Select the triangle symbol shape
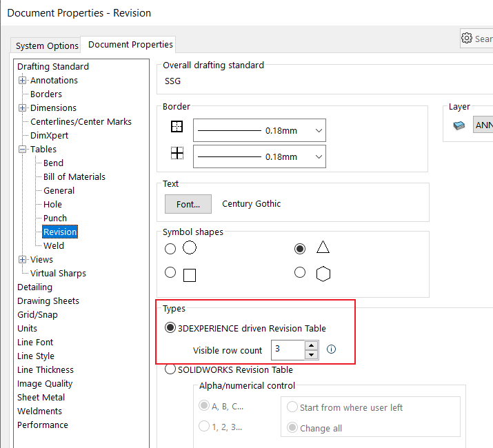The height and width of the screenshot is (448, 493). pos(300,249)
